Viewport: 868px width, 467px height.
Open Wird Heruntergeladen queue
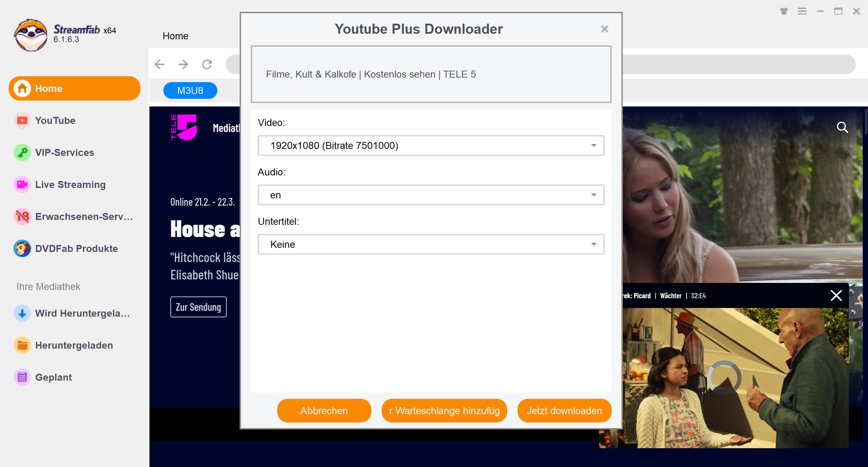click(74, 313)
